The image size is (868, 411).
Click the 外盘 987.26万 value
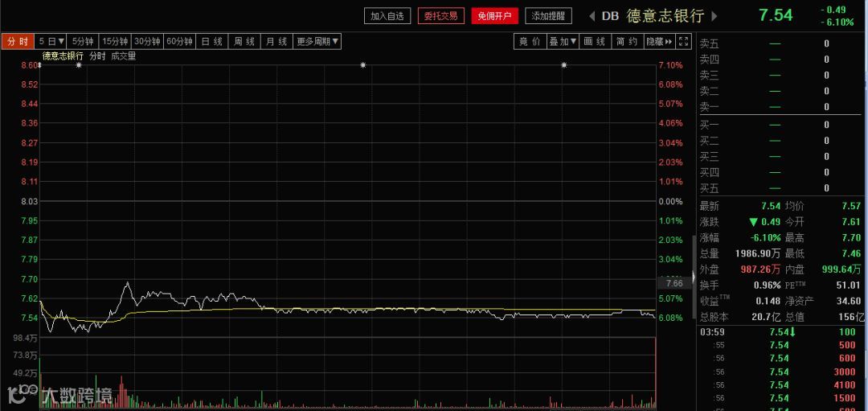click(x=760, y=269)
